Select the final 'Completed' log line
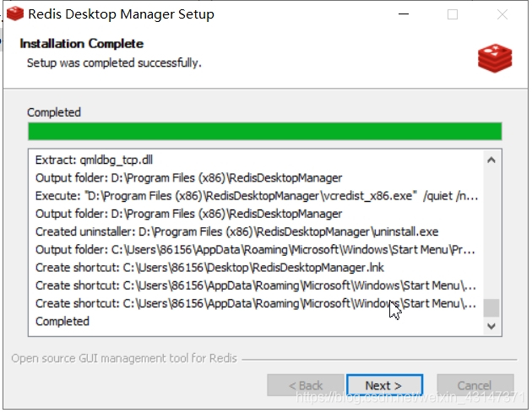This screenshot has width=532, height=413. click(62, 322)
